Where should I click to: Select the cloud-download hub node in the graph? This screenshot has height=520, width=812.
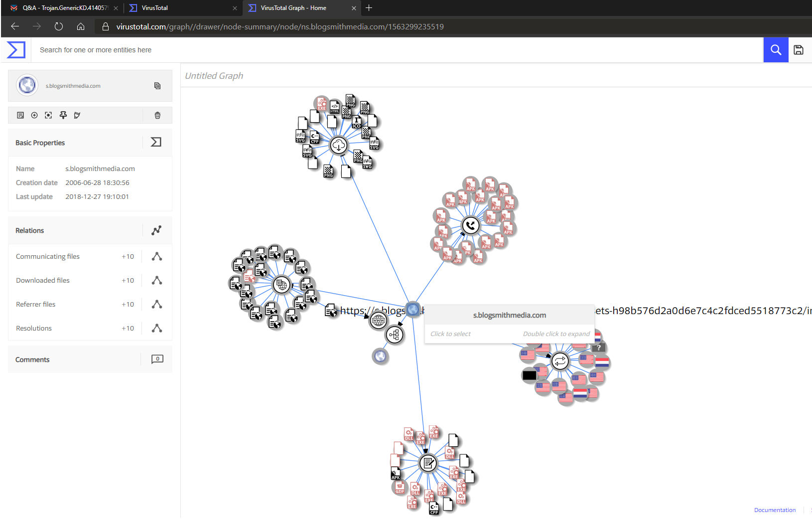tap(339, 146)
